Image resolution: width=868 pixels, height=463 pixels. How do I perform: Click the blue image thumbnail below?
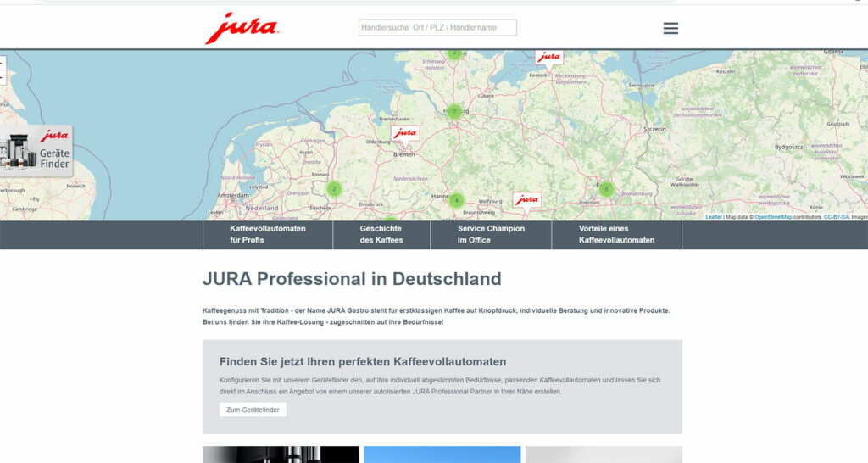click(x=442, y=455)
